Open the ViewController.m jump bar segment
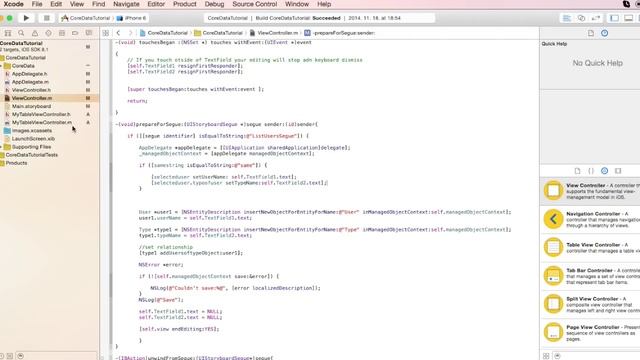640x360 pixels. pos(273,33)
